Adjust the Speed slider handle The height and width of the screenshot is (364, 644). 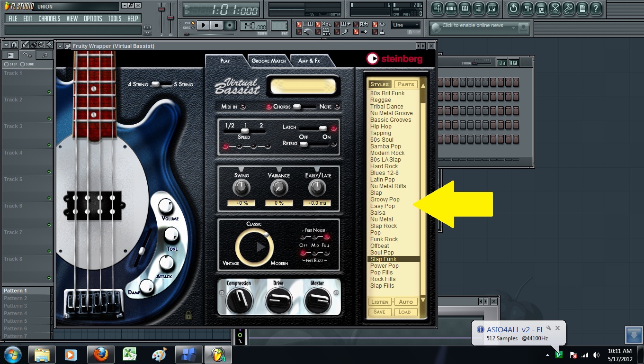pyautogui.click(x=245, y=131)
